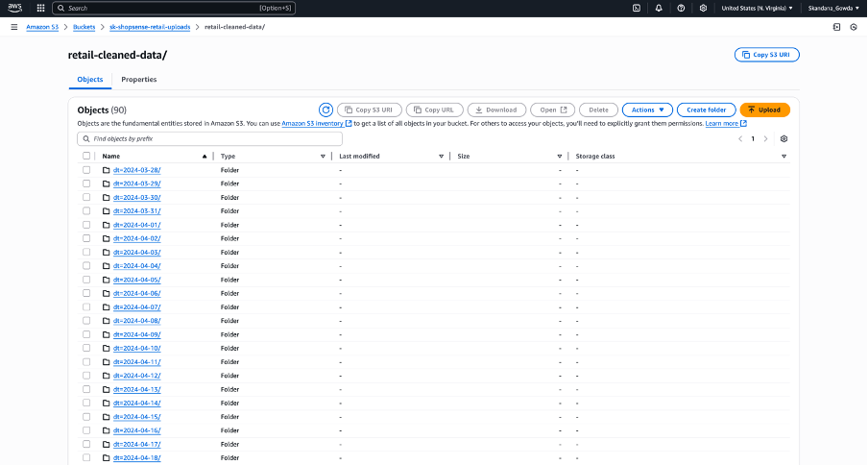
Task: Launch CloudShell from the top bar
Action: click(637, 9)
